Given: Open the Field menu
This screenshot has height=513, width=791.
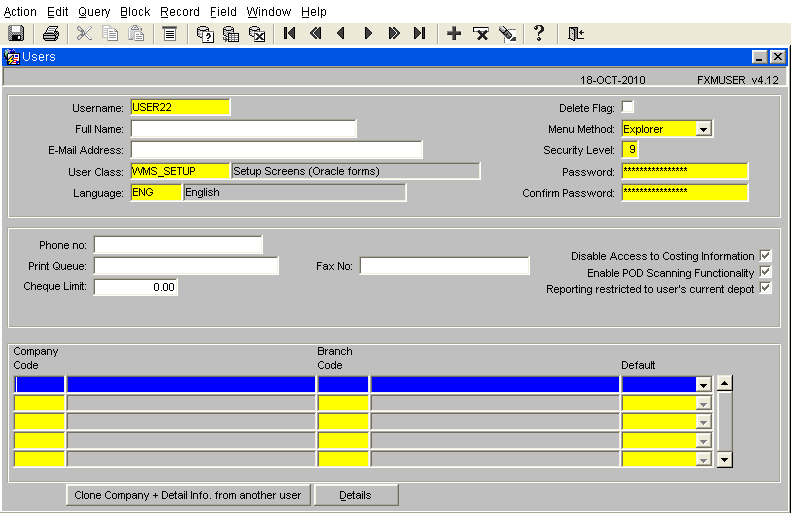Looking at the screenshot, I should [223, 12].
